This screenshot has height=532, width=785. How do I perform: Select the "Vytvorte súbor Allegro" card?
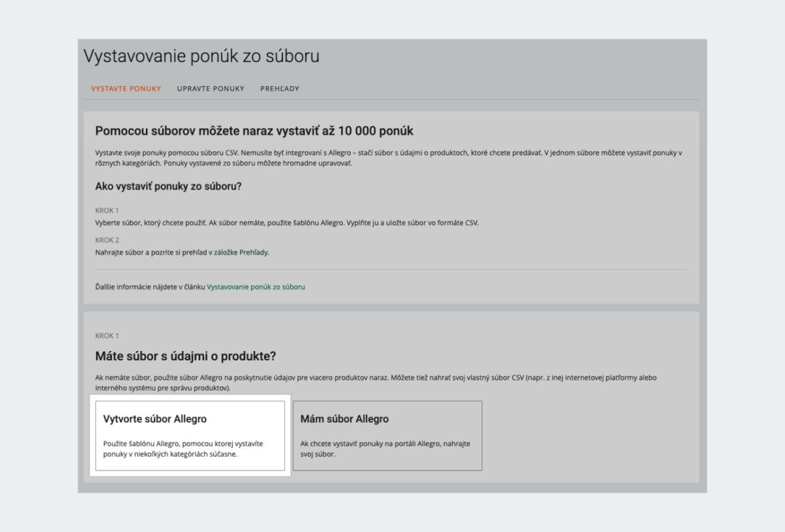[x=190, y=435]
